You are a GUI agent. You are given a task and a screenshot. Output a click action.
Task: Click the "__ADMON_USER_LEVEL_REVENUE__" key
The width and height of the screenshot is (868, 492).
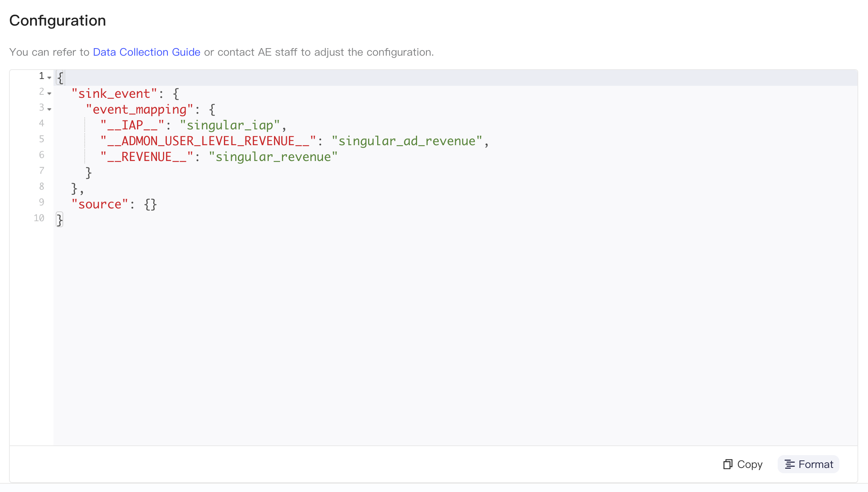[x=208, y=141]
